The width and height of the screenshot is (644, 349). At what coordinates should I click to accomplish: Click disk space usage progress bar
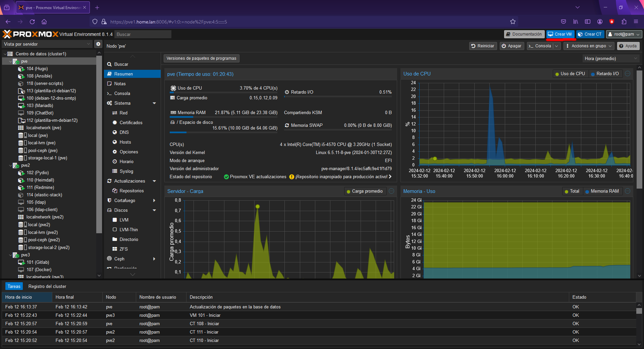tap(224, 133)
